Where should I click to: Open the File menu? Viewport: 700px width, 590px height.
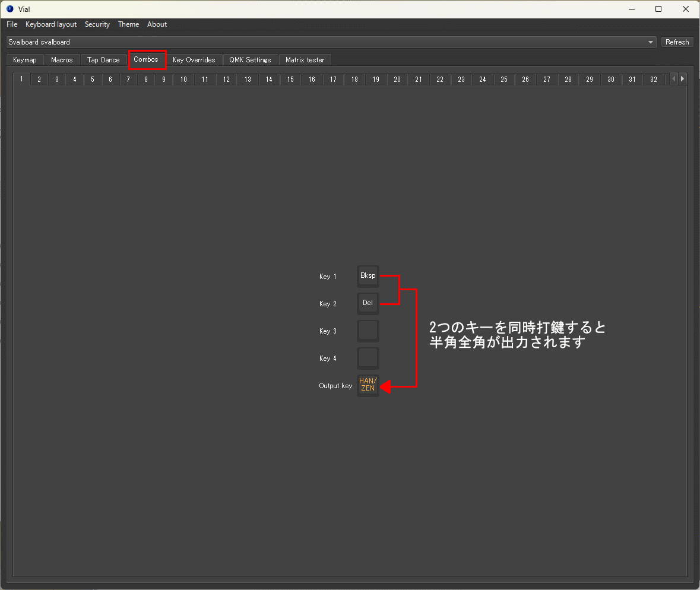[x=12, y=24]
